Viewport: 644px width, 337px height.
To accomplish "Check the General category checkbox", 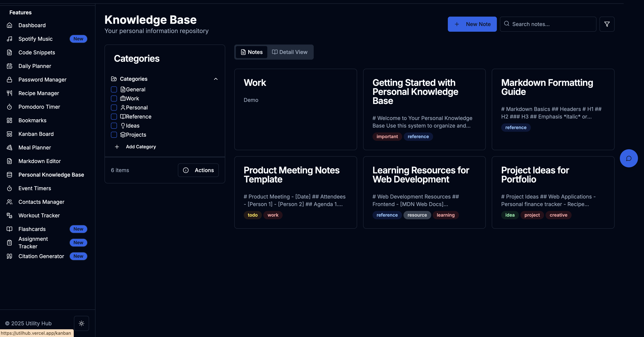I will (x=114, y=89).
